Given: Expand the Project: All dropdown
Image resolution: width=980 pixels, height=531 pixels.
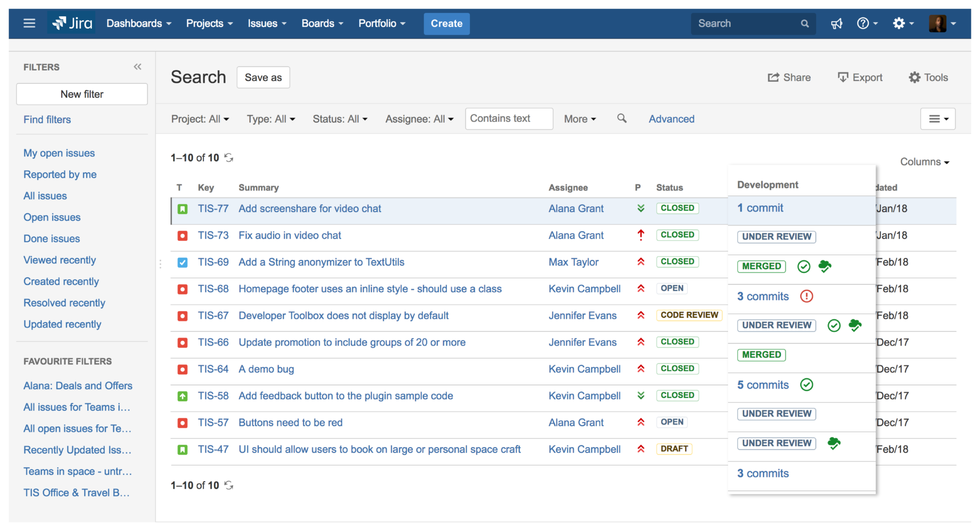Looking at the screenshot, I should 200,119.
